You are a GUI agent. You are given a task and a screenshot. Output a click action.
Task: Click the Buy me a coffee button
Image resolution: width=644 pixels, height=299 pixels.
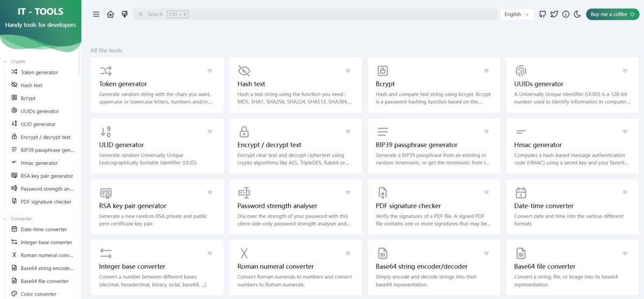click(x=611, y=14)
